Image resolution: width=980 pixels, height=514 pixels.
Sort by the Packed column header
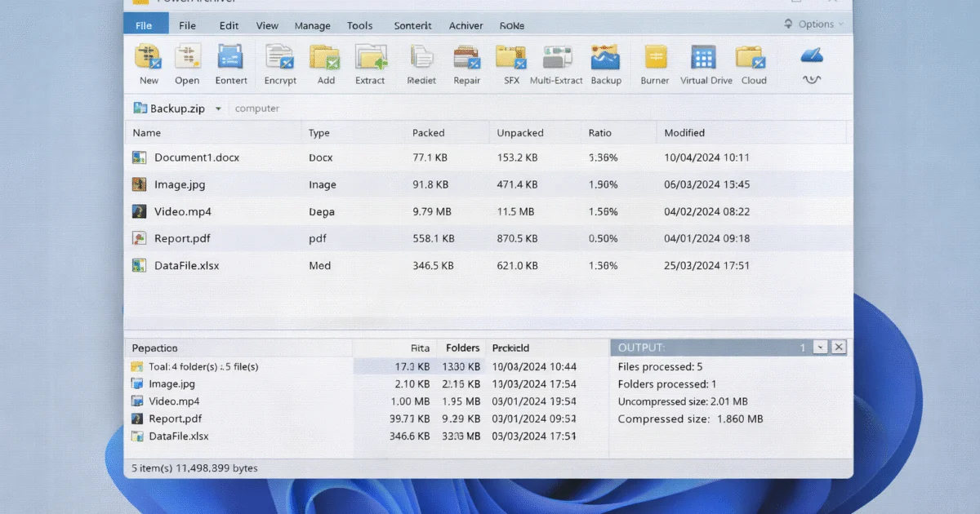pos(428,132)
